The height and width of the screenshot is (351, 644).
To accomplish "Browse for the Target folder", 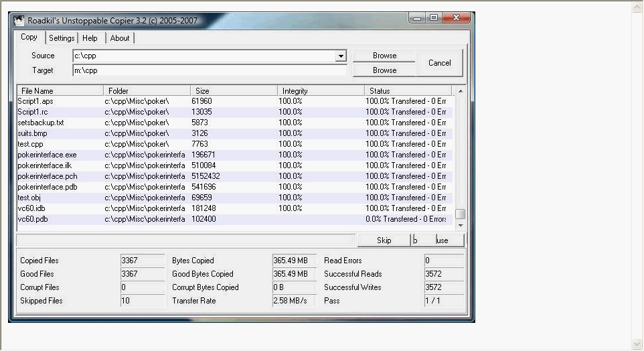I will [384, 70].
